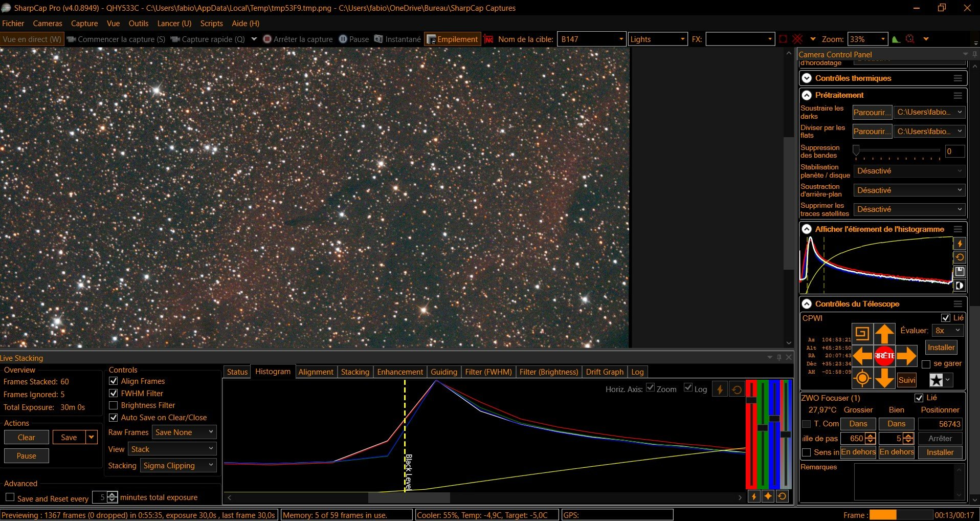Image resolution: width=980 pixels, height=521 pixels.
Task: Click lightning icon next to Horiz. Axis Log
Action: pos(720,389)
